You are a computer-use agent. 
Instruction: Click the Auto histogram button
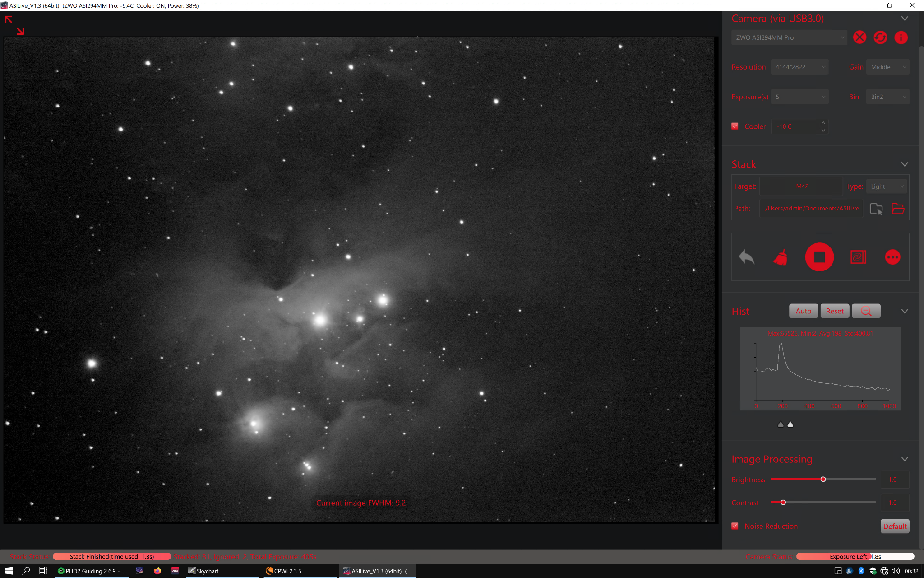[803, 311]
